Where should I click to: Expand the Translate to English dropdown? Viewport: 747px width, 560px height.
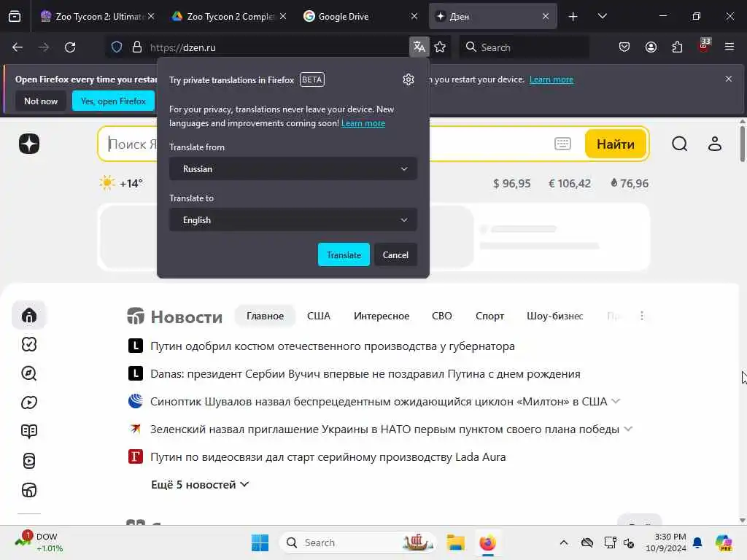pos(293,220)
